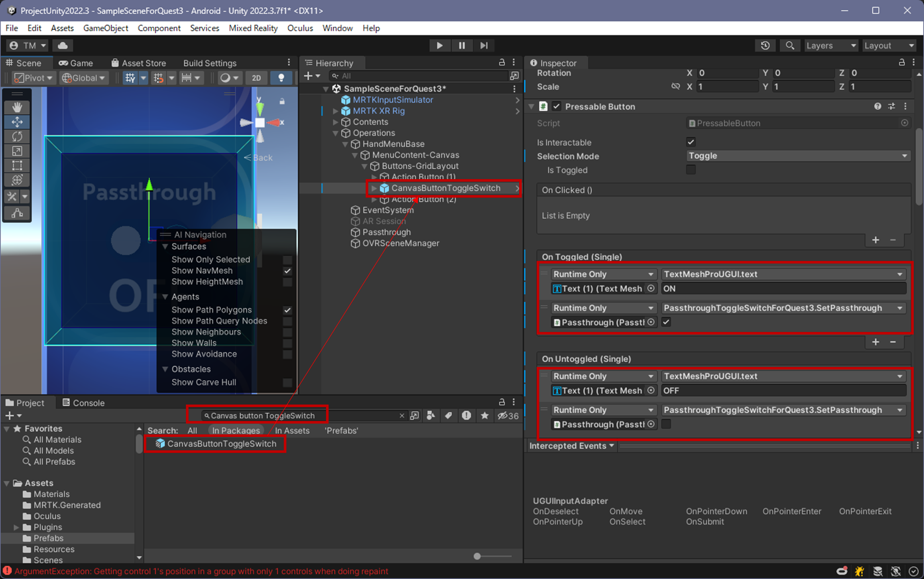
Task: Open the Selection Mode dropdown
Action: pyautogui.click(x=797, y=156)
